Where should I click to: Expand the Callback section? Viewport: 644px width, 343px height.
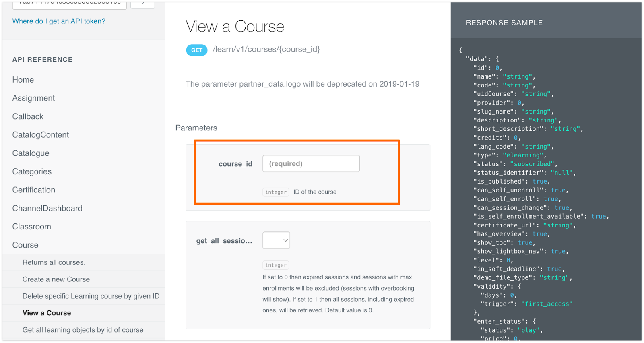[x=28, y=117]
